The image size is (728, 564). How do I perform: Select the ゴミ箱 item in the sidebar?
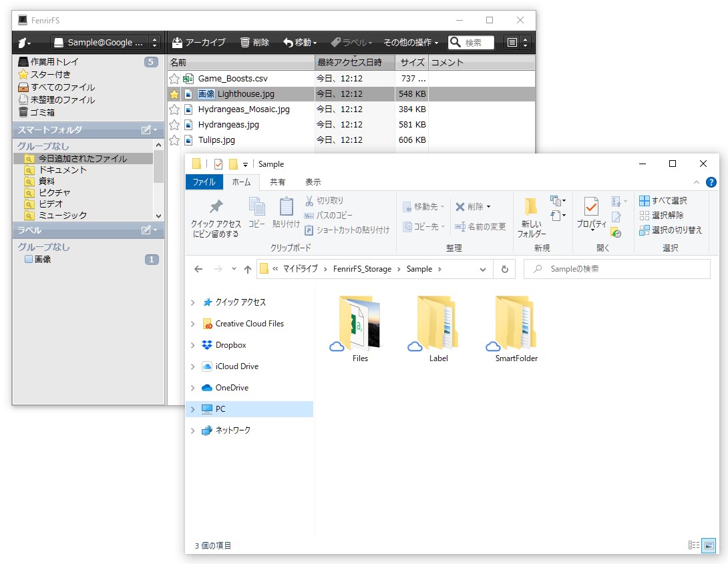coord(43,111)
